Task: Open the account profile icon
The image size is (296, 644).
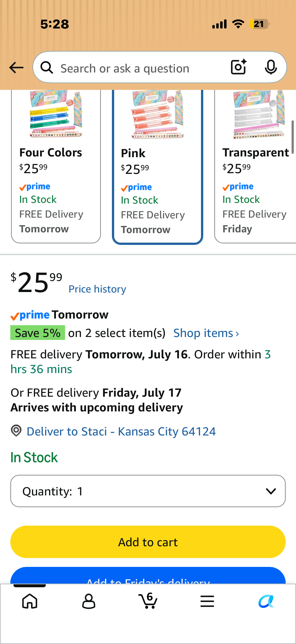Action: coord(89,601)
